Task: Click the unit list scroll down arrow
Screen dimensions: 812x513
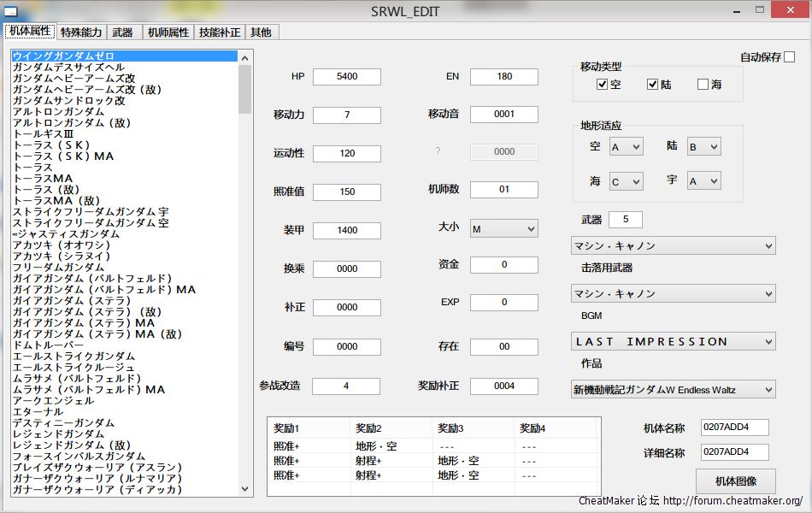Action: pos(245,489)
